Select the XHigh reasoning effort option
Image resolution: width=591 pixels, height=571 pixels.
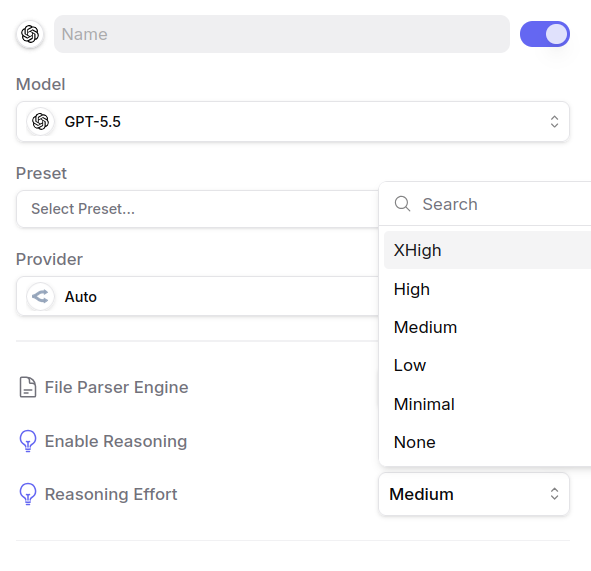pos(487,250)
